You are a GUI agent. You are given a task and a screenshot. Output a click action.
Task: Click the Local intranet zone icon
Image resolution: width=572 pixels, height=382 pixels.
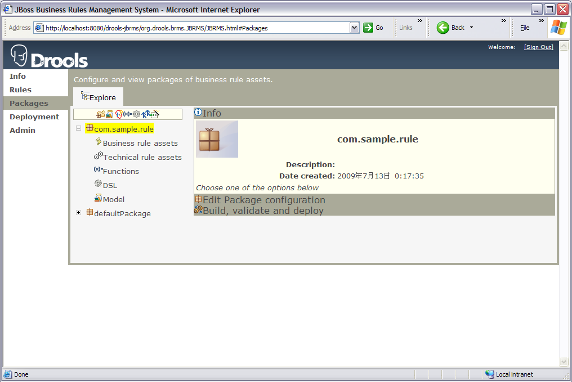tap(489, 374)
